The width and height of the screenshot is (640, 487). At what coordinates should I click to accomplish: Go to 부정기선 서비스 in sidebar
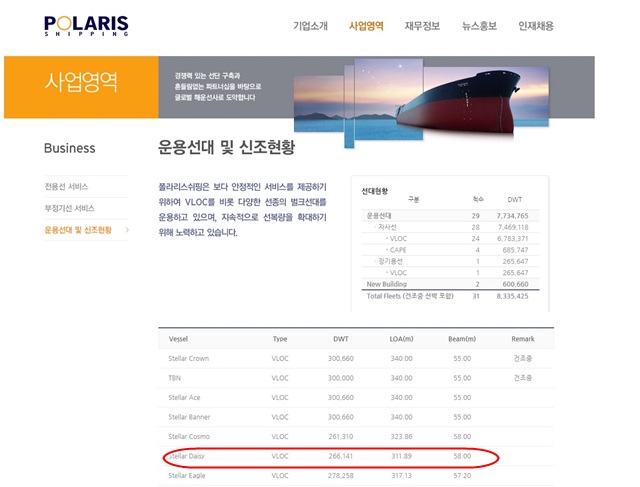(69, 208)
